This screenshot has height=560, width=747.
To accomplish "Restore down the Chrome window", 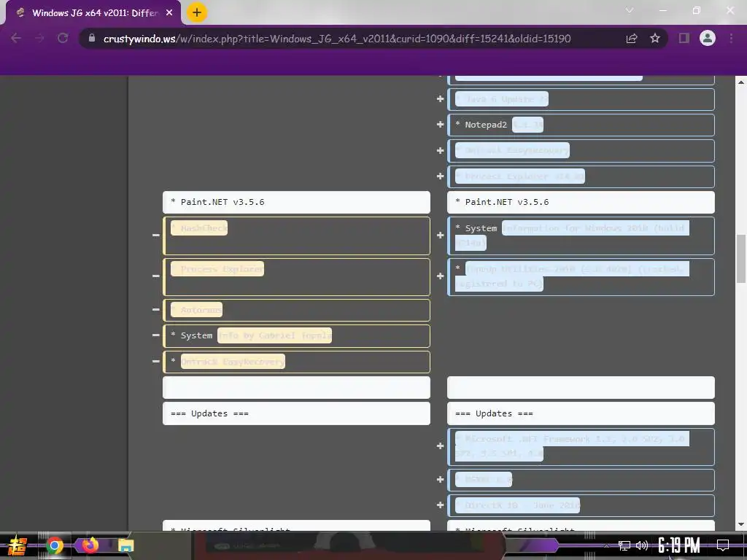I will click(x=697, y=10).
